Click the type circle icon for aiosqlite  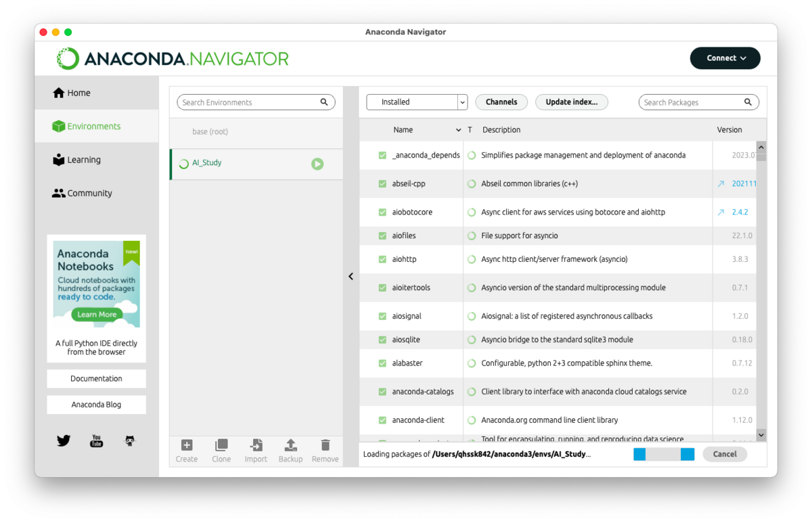pos(472,340)
